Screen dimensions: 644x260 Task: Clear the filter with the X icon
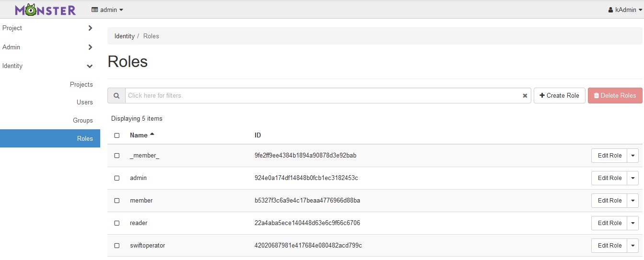click(525, 96)
